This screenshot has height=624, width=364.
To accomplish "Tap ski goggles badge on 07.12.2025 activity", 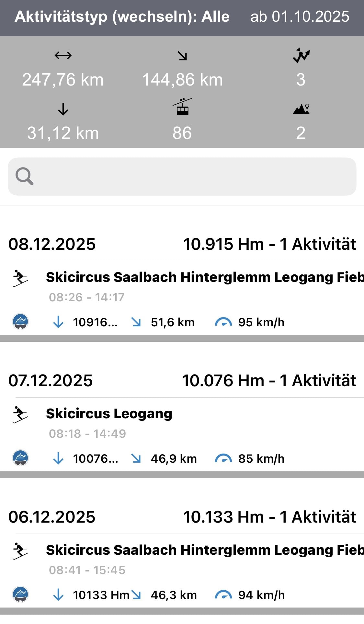I will pyautogui.click(x=20, y=458).
